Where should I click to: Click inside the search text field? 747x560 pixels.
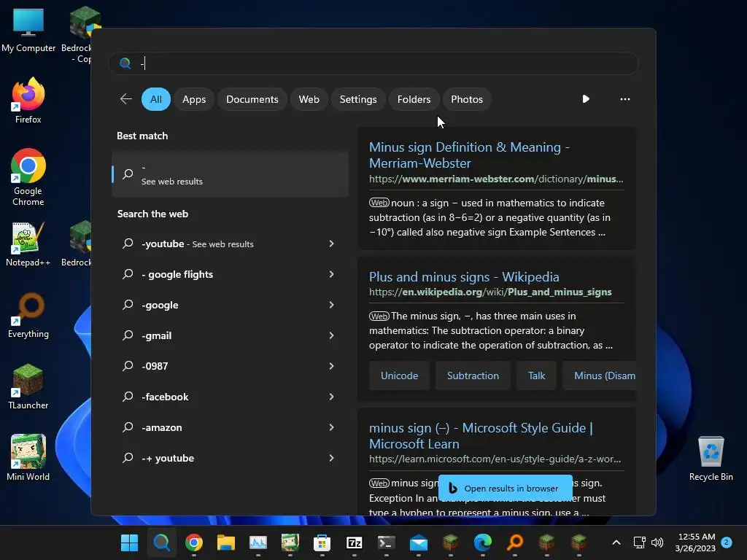click(x=373, y=63)
